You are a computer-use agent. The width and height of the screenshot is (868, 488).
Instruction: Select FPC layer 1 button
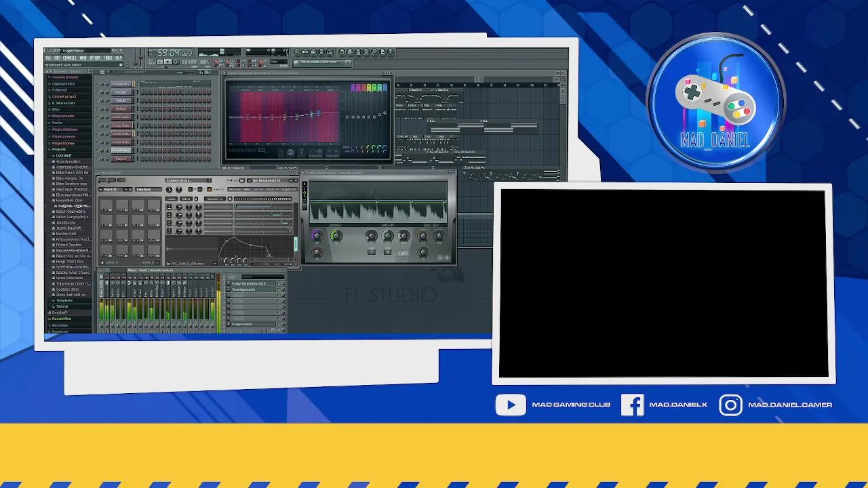click(x=169, y=207)
